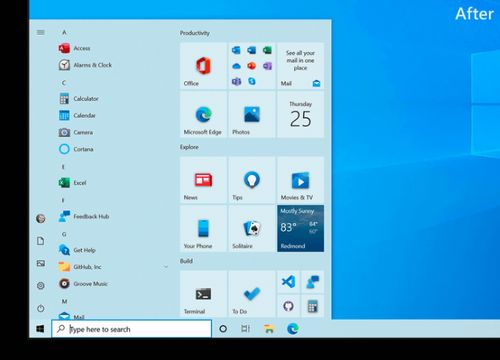Launch the Visual Studio Code small tile
Image resolution: width=500 pixels, height=360 pixels.
point(288,282)
